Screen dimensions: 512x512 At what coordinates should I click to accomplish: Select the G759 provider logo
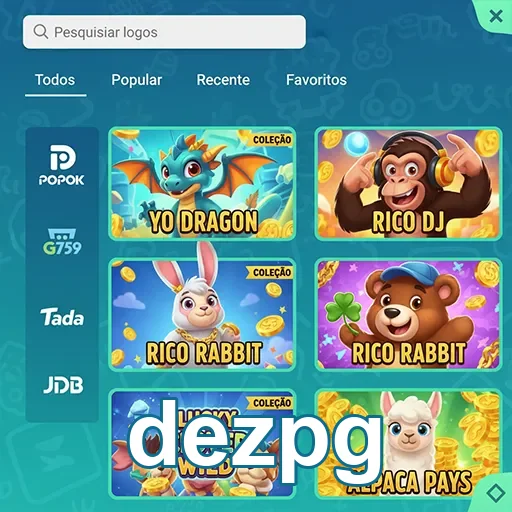tap(62, 242)
